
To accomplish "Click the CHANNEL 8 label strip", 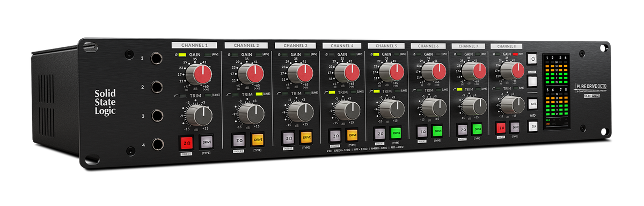I will pyautogui.click(x=507, y=46).
